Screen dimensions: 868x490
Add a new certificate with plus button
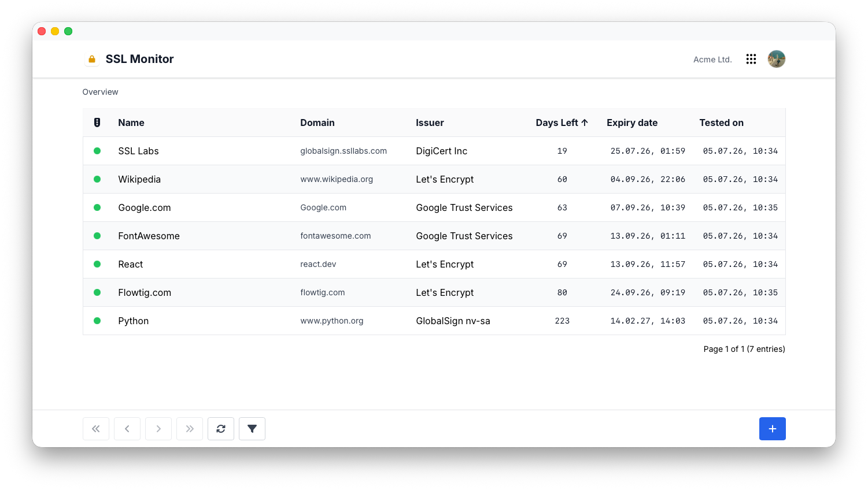773,429
